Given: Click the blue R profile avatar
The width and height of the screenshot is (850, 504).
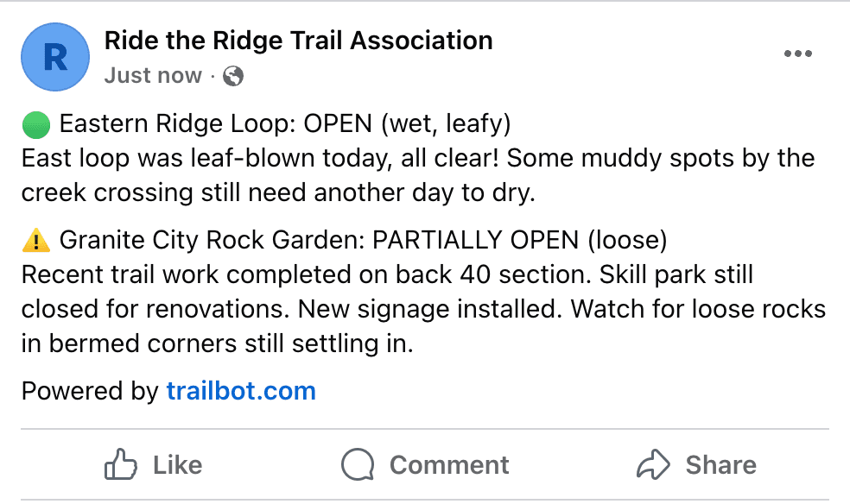Looking at the screenshot, I should (55, 57).
